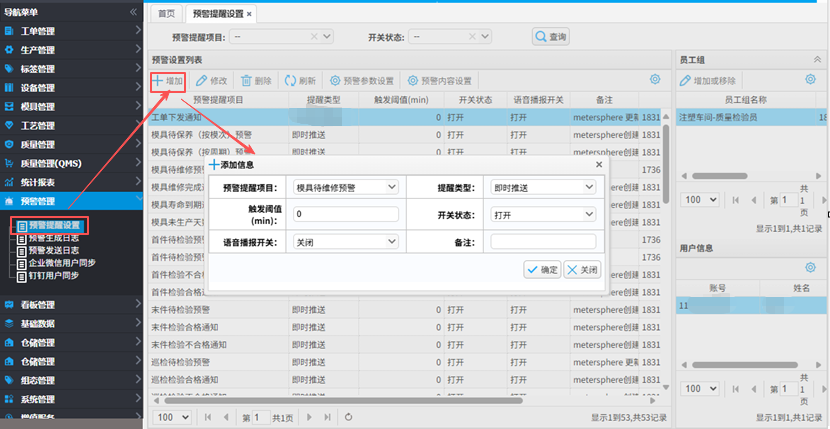Click the 确定 confirm button
Screen dimensions: 830x429
tap(542, 269)
